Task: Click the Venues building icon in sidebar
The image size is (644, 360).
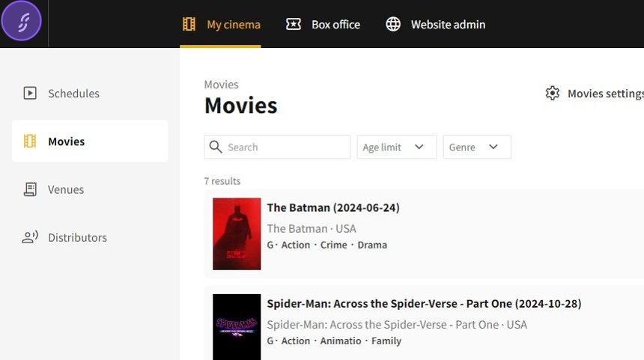Action: (30, 189)
